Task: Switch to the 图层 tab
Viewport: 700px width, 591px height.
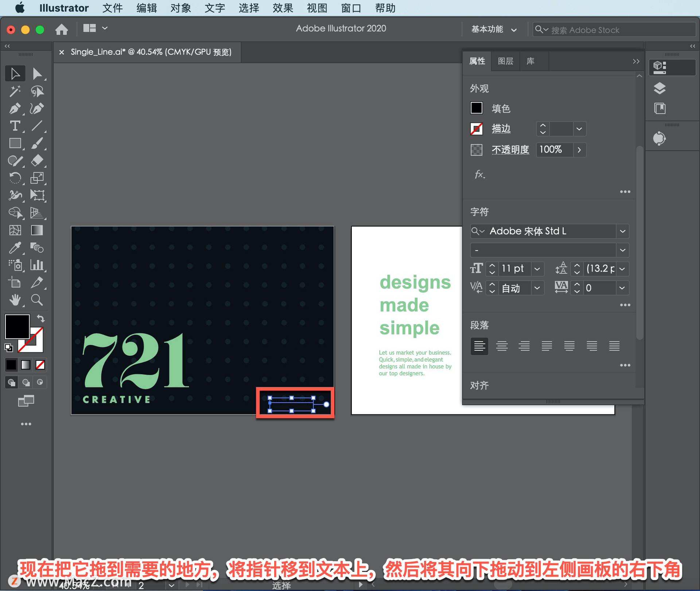Action: click(505, 61)
